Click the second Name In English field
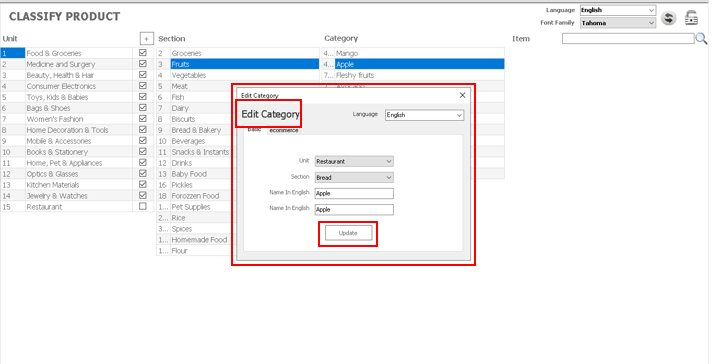 coord(354,210)
